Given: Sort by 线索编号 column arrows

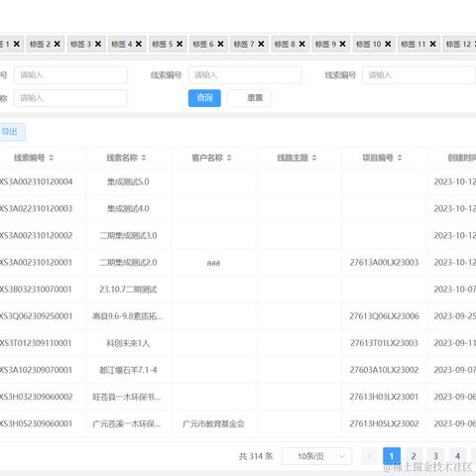Looking at the screenshot, I should pos(52,158).
